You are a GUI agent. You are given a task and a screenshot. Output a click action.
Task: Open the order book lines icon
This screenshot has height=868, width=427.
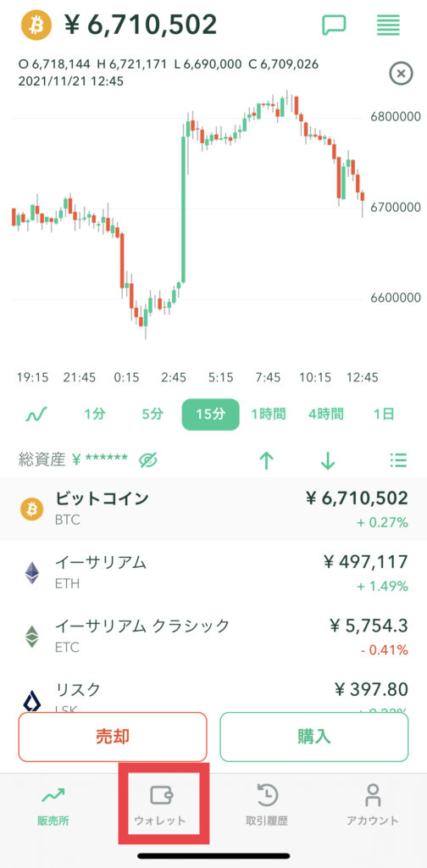pyautogui.click(x=388, y=25)
